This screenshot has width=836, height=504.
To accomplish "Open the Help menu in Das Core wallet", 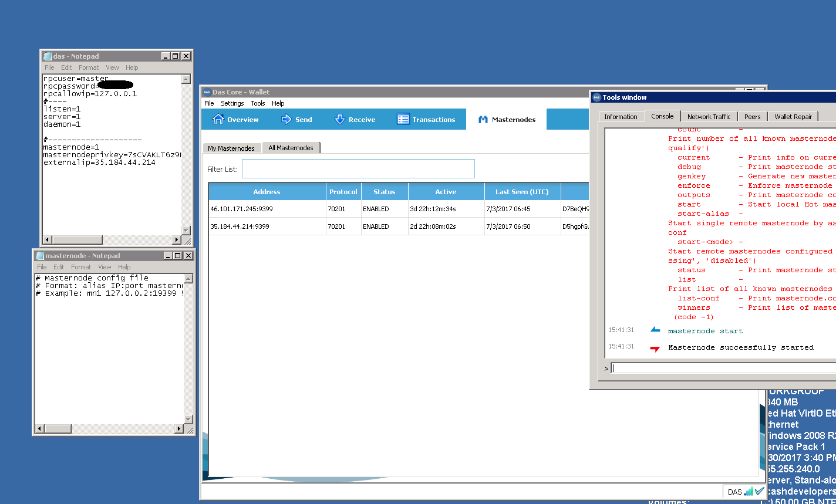I will point(278,103).
